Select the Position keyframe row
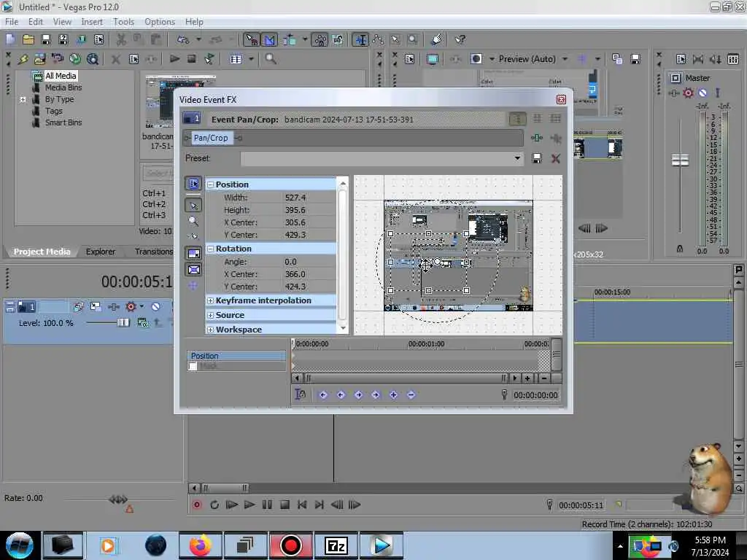The height and width of the screenshot is (560, 747). [x=237, y=356]
